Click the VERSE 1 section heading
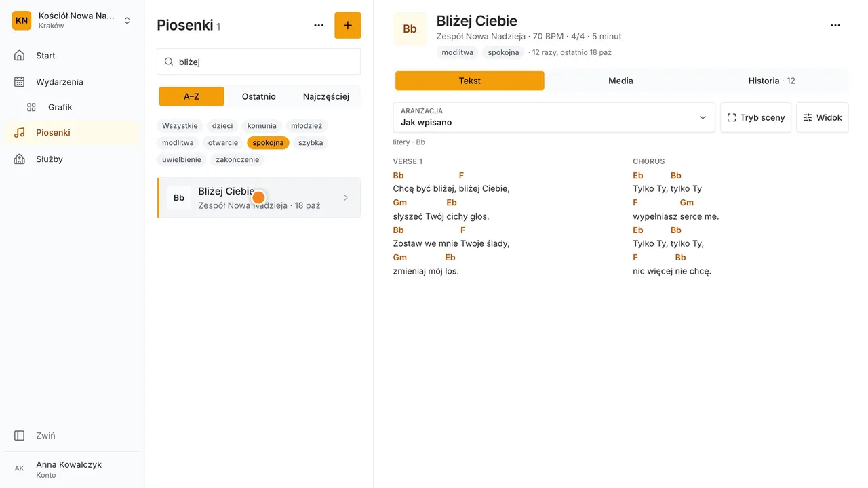 (408, 161)
